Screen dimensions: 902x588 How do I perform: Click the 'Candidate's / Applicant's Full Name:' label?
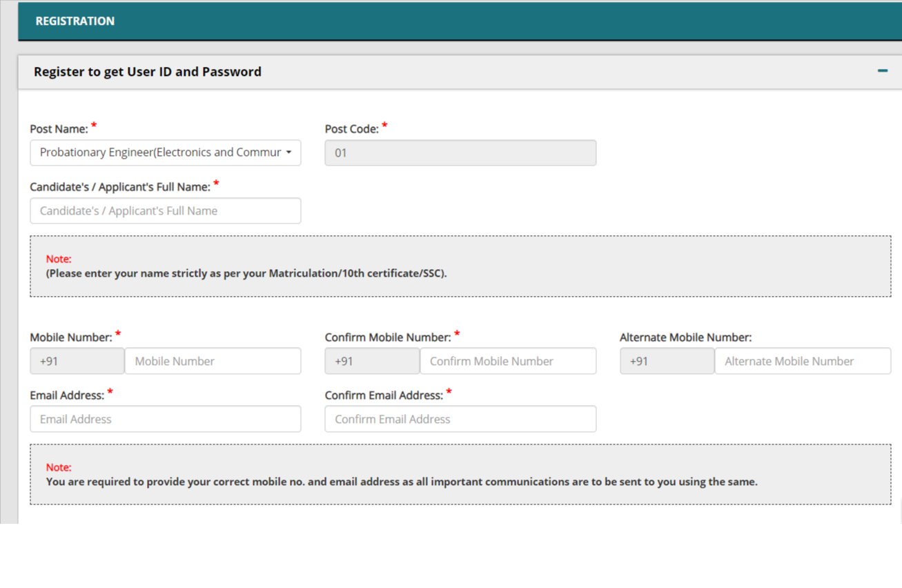[x=120, y=187]
